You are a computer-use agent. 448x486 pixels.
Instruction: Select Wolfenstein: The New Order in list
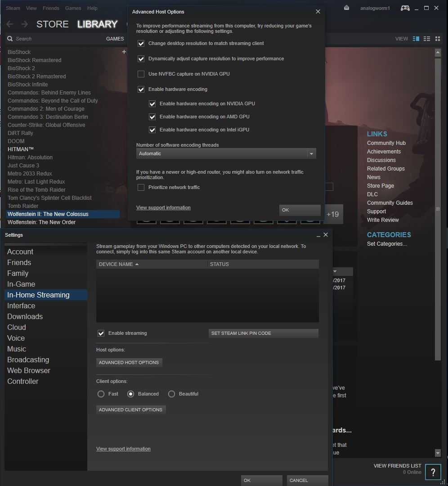(41, 222)
